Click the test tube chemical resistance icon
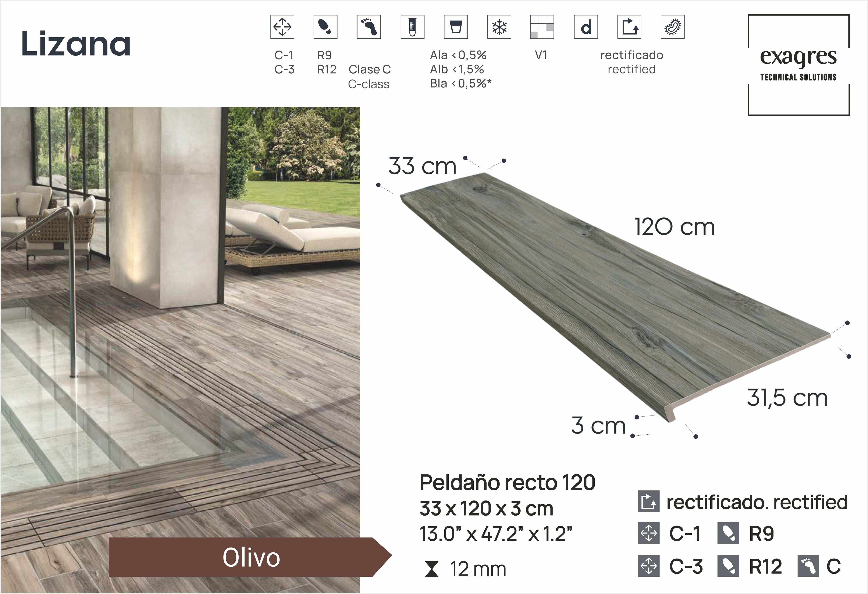 click(412, 27)
